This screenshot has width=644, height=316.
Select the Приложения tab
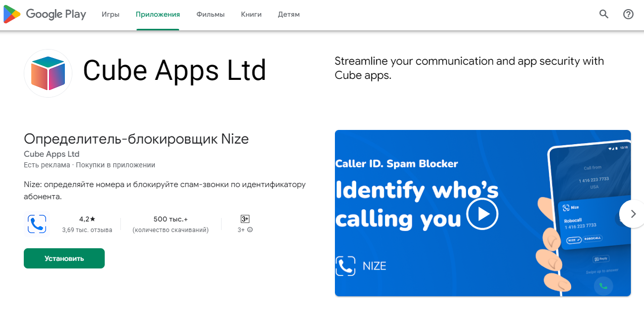(x=158, y=15)
